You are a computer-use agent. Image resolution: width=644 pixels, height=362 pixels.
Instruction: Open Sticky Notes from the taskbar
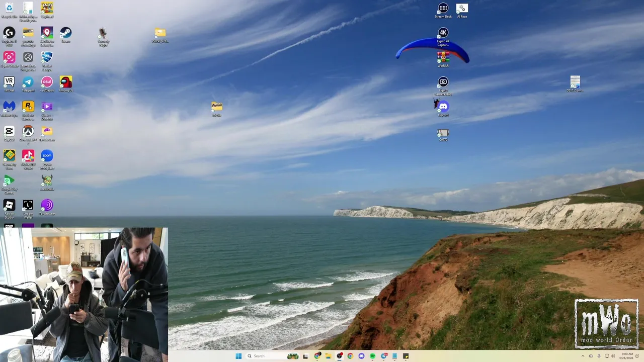click(x=406, y=356)
